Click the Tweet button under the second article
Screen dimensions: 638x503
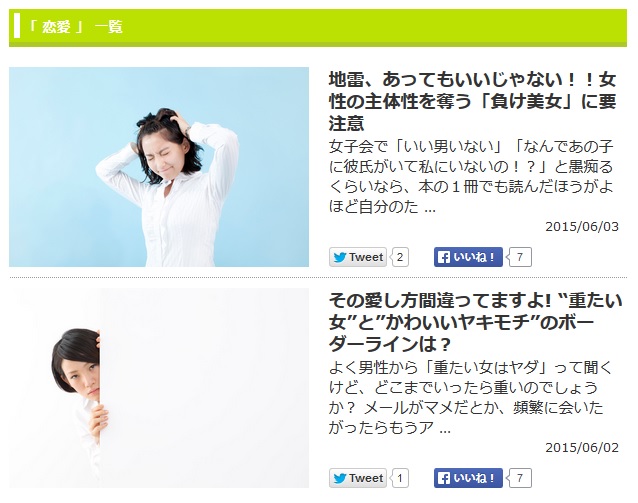[358, 478]
